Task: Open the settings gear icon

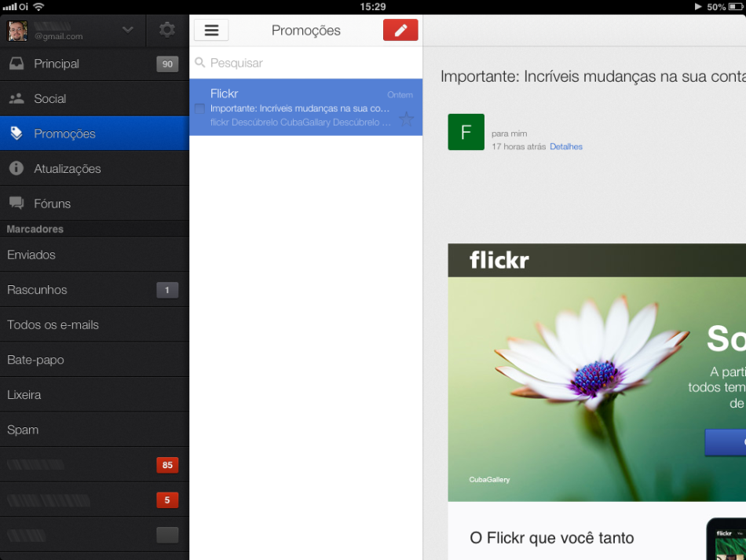Action: [x=166, y=31]
